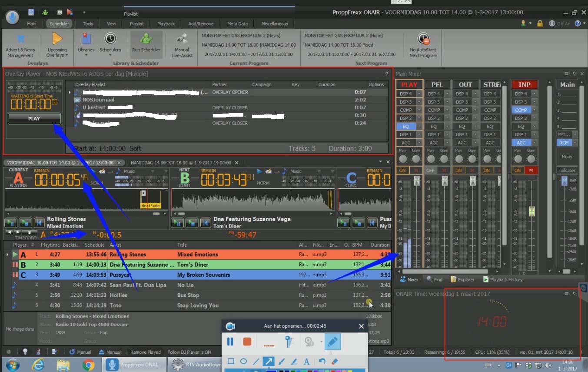Select the text annotation tool
The image size is (588, 372).
(x=306, y=362)
